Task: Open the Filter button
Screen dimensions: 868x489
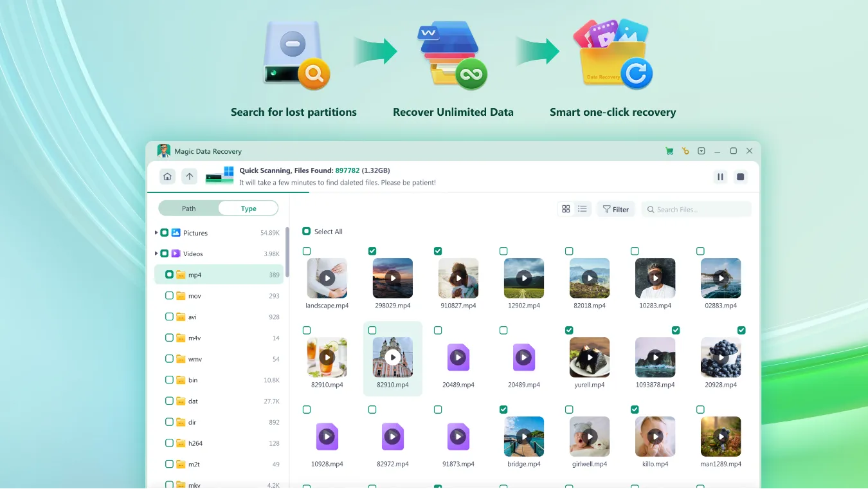Action: (x=615, y=209)
